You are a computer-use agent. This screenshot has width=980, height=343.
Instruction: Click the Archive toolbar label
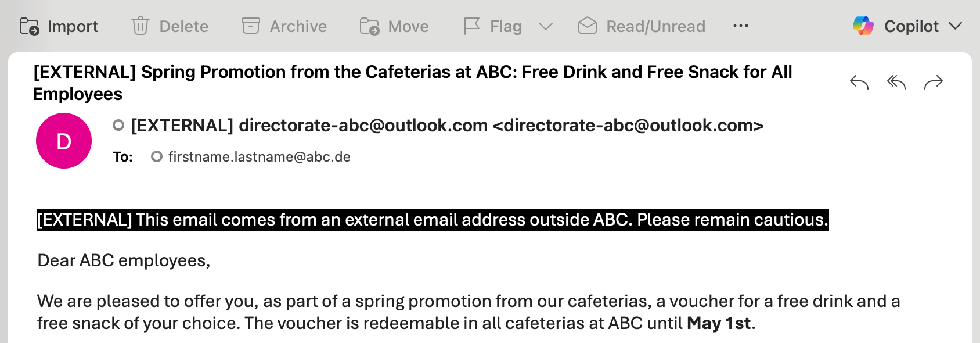pyautogui.click(x=298, y=26)
